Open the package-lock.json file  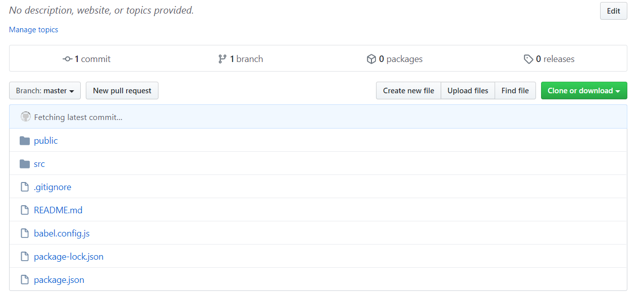click(69, 257)
